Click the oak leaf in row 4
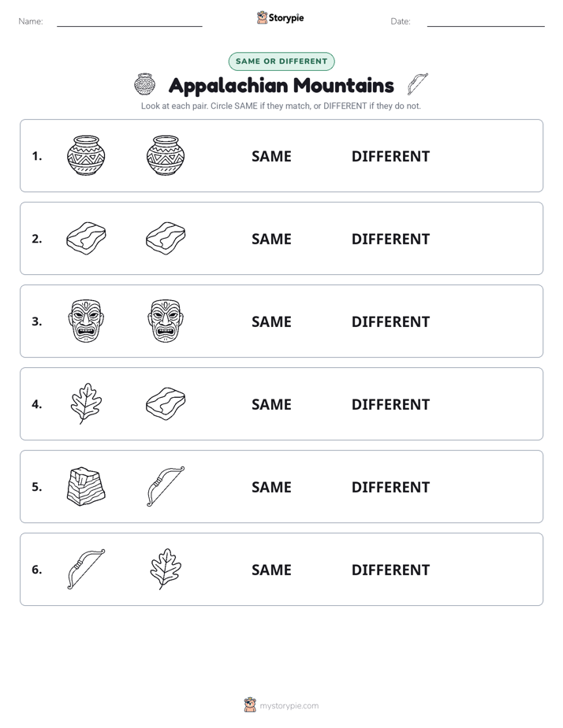Viewport: 563px width, 728px height. pos(86,403)
